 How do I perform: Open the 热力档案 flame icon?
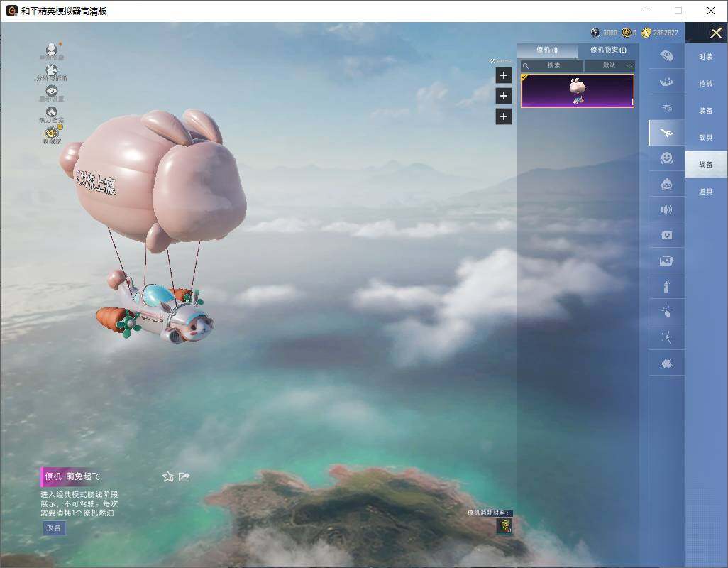pos(52,111)
